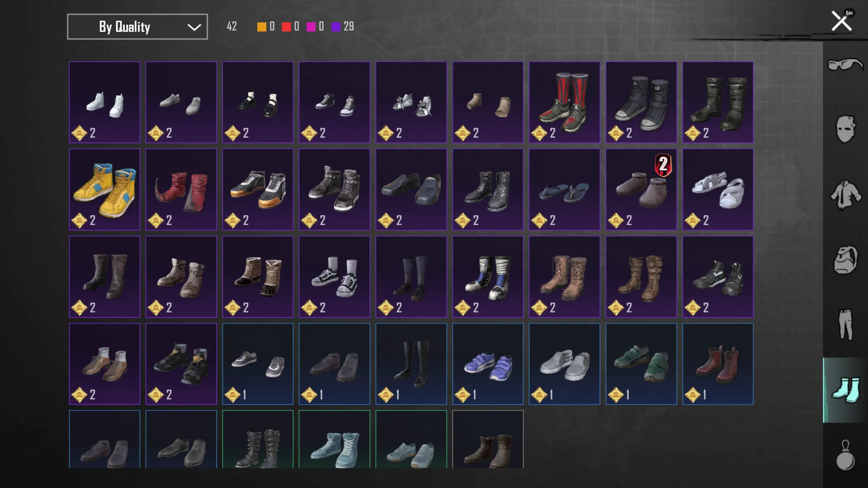
Task: Open the ornament/pendant category icon
Action: (x=845, y=455)
